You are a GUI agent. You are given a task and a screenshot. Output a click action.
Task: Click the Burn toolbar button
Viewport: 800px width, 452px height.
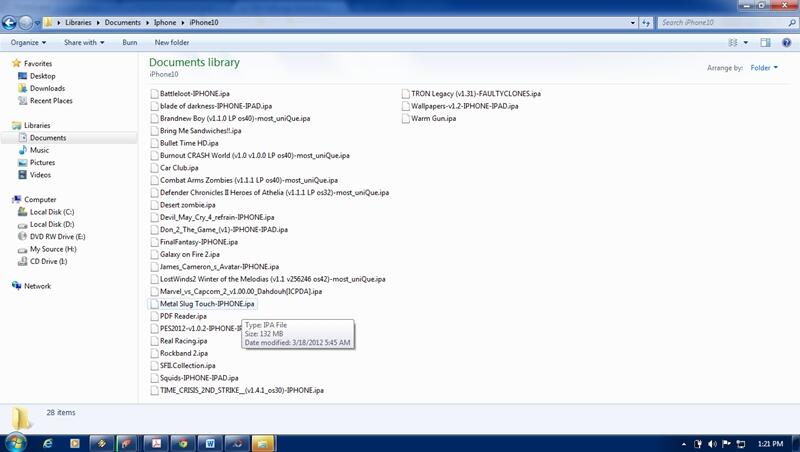[130, 42]
